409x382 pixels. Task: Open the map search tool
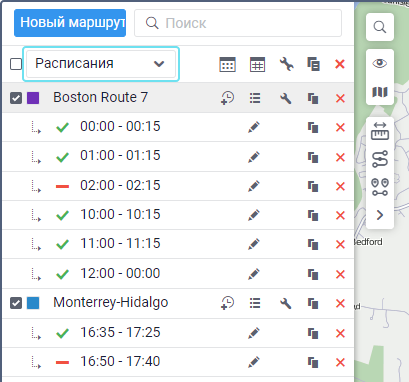click(x=380, y=27)
